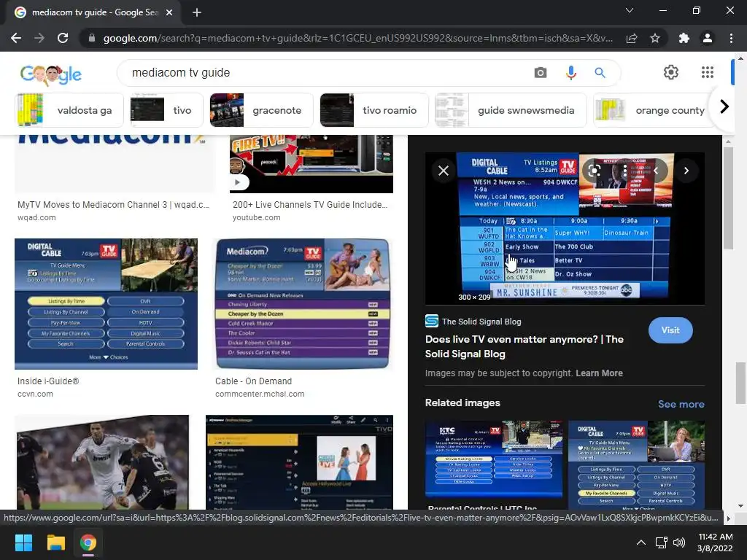Viewport: 747px width, 560px height.
Task: Open the large digital cable listings preview
Action: click(565, 227)
